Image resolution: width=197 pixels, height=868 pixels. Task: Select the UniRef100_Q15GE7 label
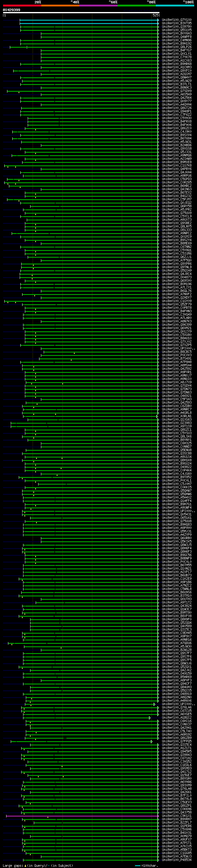[177, 775]
